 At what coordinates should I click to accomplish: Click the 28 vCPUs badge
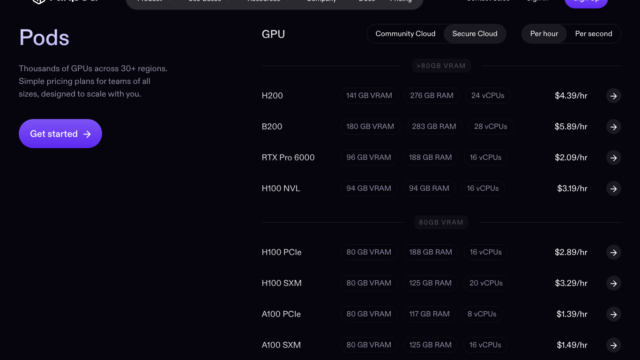[x=491, y=127]
